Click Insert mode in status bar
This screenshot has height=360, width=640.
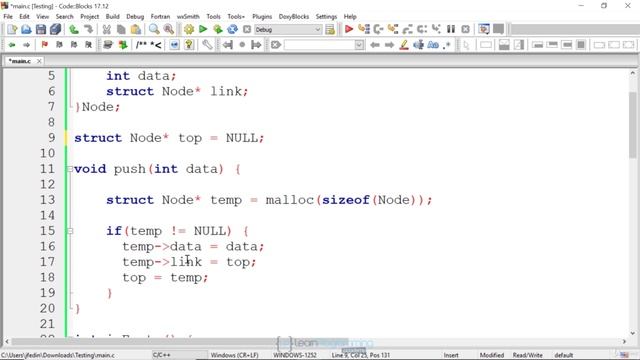coord(451,355)
